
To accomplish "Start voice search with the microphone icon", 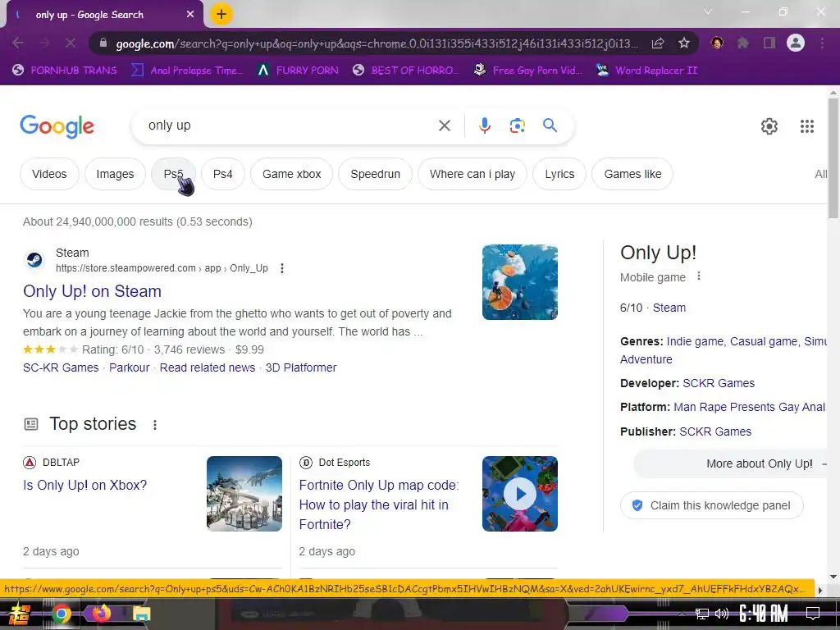I will [x=484, y=126].
